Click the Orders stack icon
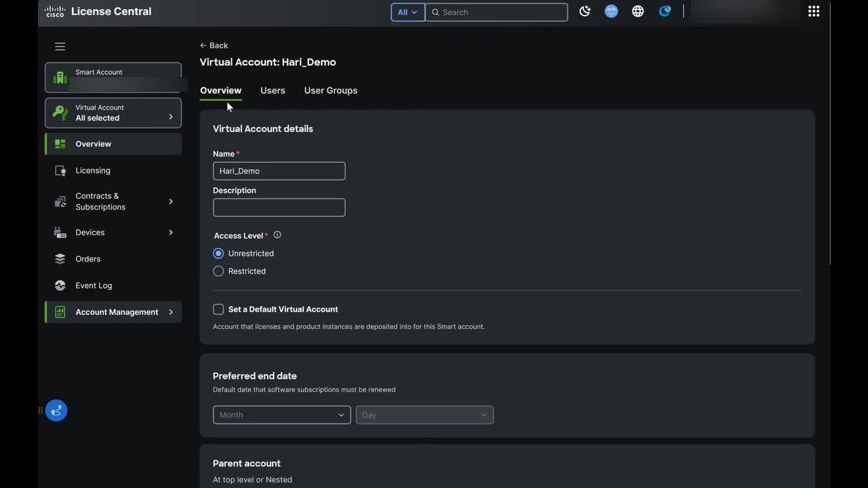Screen dimensions: 868x488 click(60, 259)
